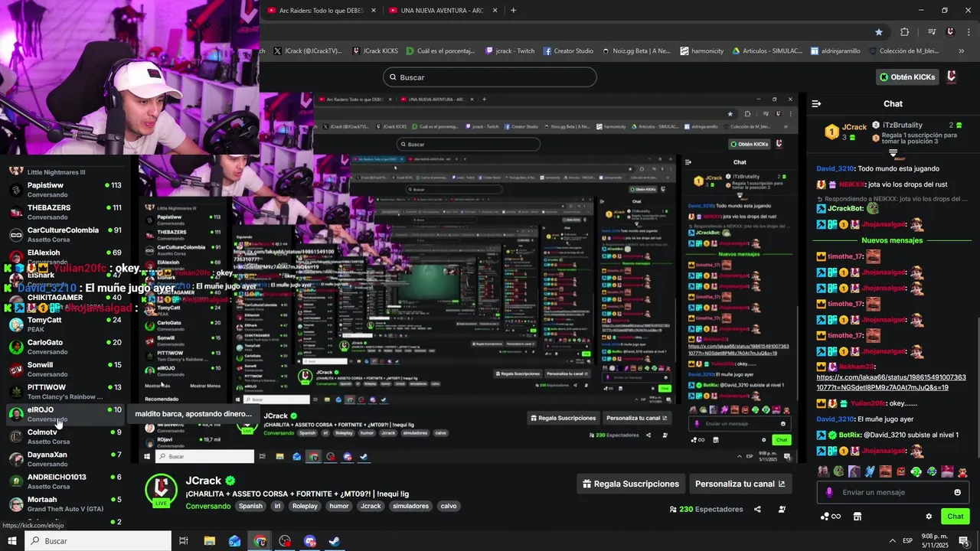Image resolution: width=980 pixels, height=551 pixels.
Task: Open Colmotv channel in sidebar
Action: (64, 436)
